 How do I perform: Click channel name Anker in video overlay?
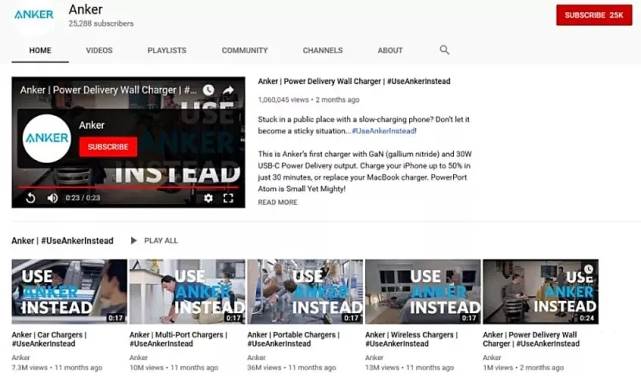[x=92, y=125]
